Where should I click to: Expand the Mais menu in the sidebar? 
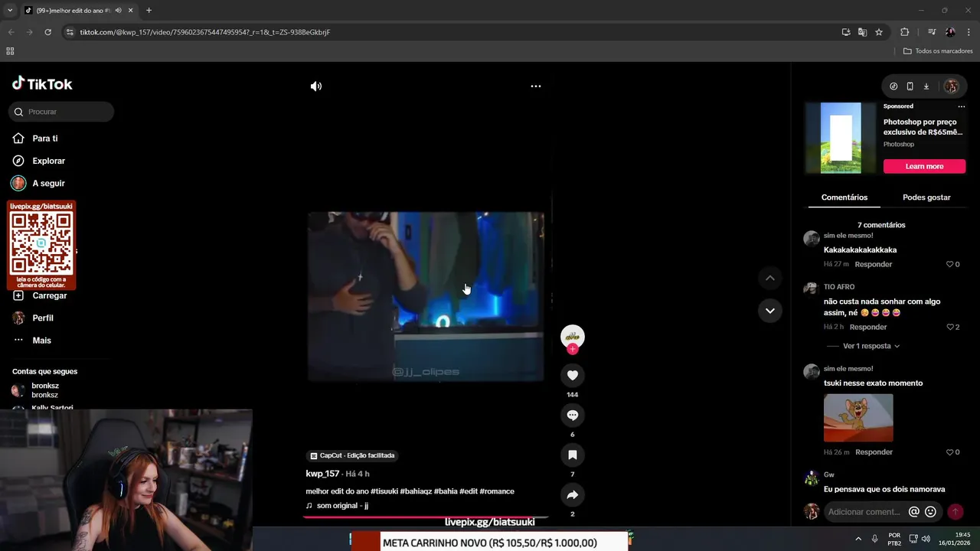pyautogui.click(x=41, y=341)
